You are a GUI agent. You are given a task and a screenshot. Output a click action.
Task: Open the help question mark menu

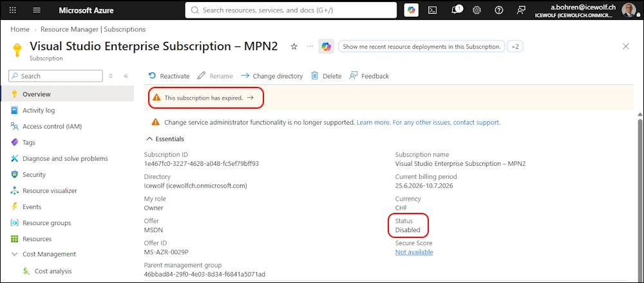[498, 10]
